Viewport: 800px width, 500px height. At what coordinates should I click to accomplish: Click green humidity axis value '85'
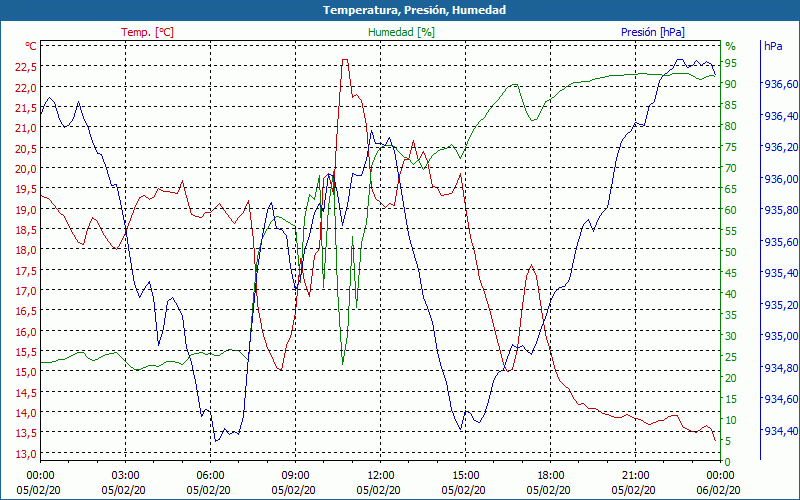731,105
